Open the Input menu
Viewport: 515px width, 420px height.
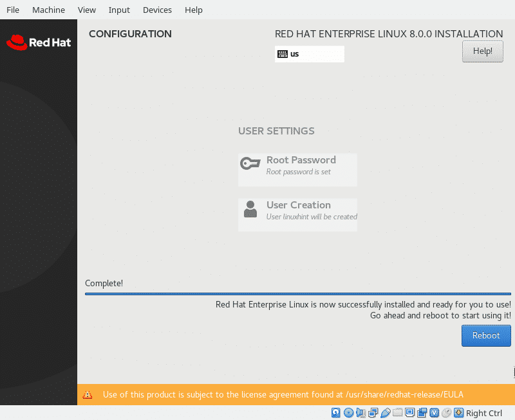tap(119, 10)
